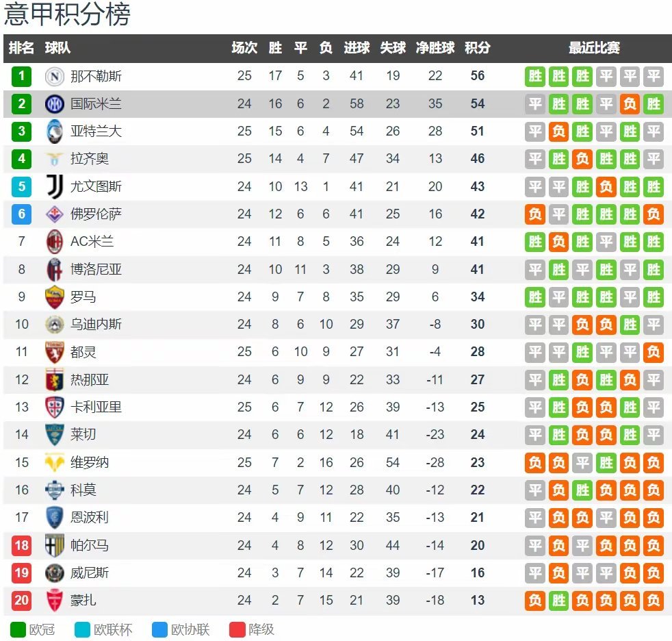Viewport: 672px width, 641px height.
Task: Click the Roma club crest icon
Action: [55, 297]
